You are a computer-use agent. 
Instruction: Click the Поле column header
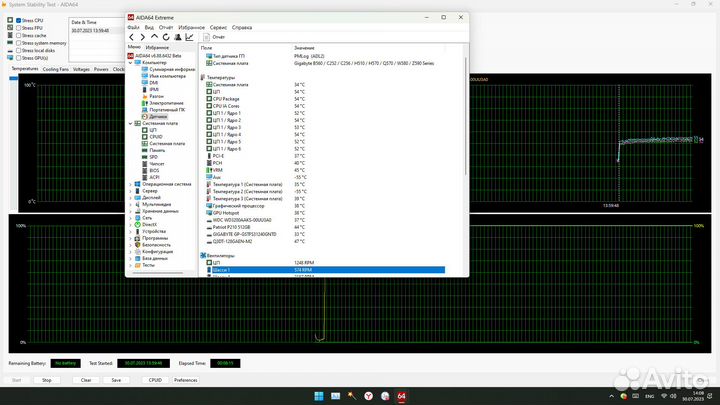click(x=207, y=48)
